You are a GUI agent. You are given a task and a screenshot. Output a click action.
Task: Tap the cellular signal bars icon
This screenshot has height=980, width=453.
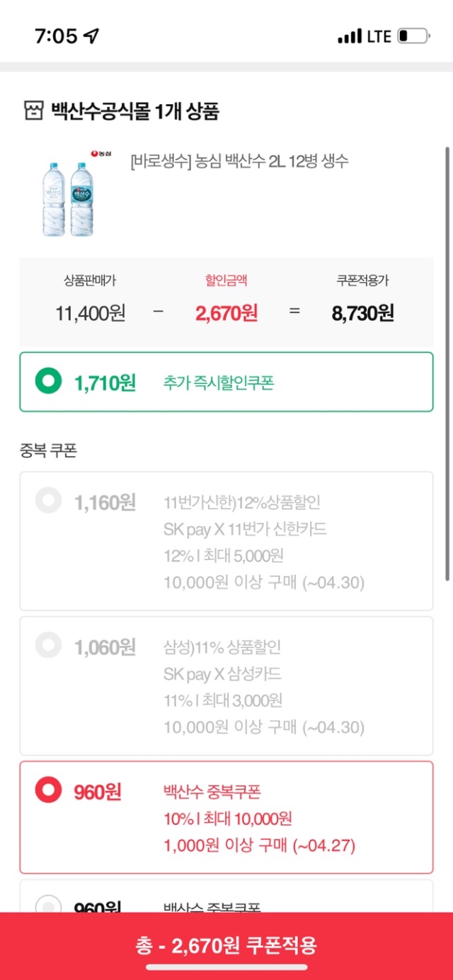pyautogui.click(x=350, y=36)
